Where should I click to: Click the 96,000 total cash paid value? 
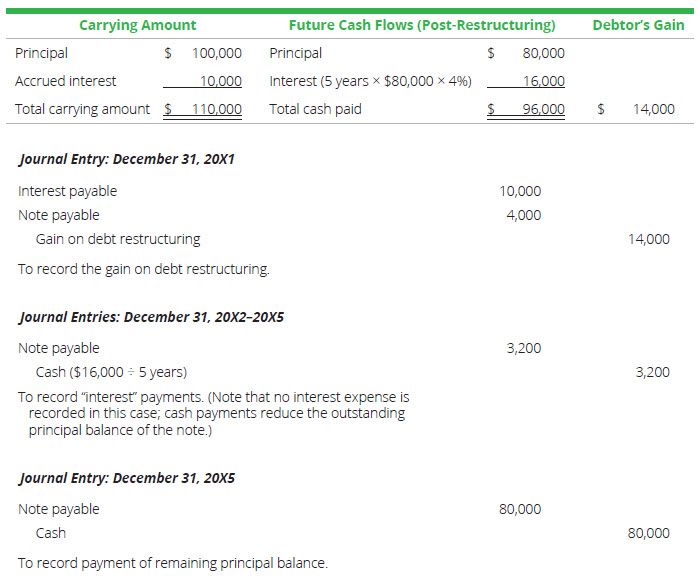point(542,109)
